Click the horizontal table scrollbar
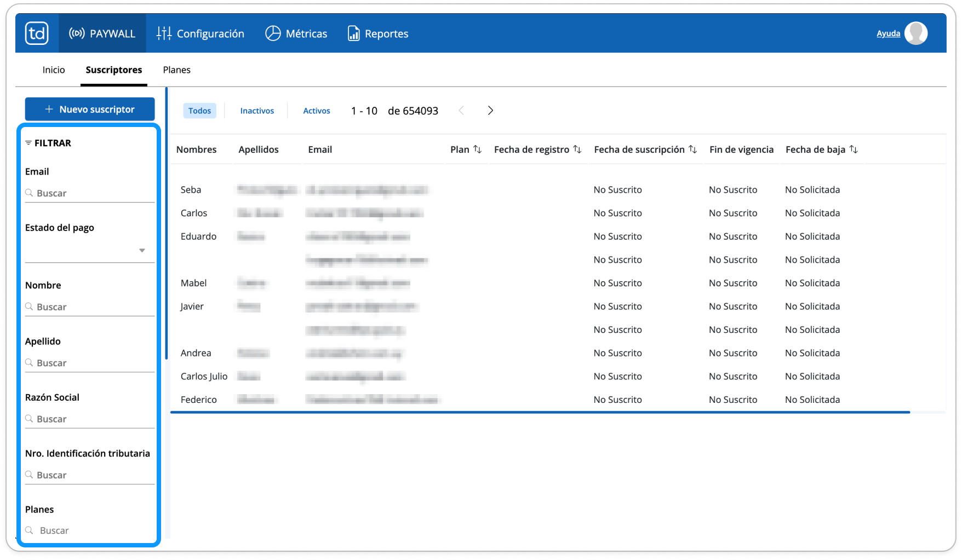 [x=540, y=412]
